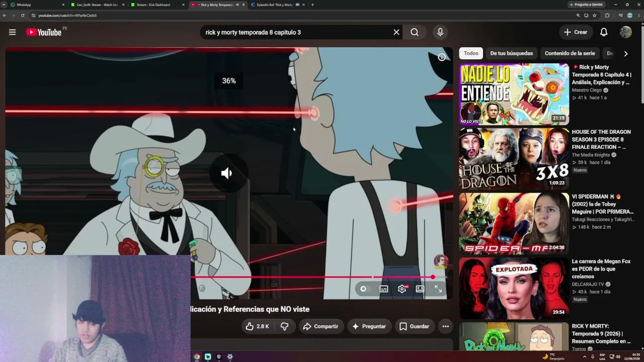Show video info card icon
The image size is (644, 362).
[x=442, y=57]
